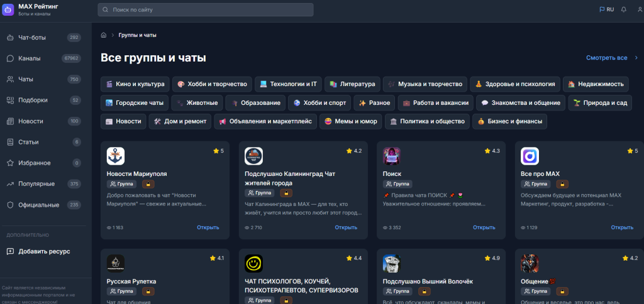Open the user profile icon

coord(640,9)
